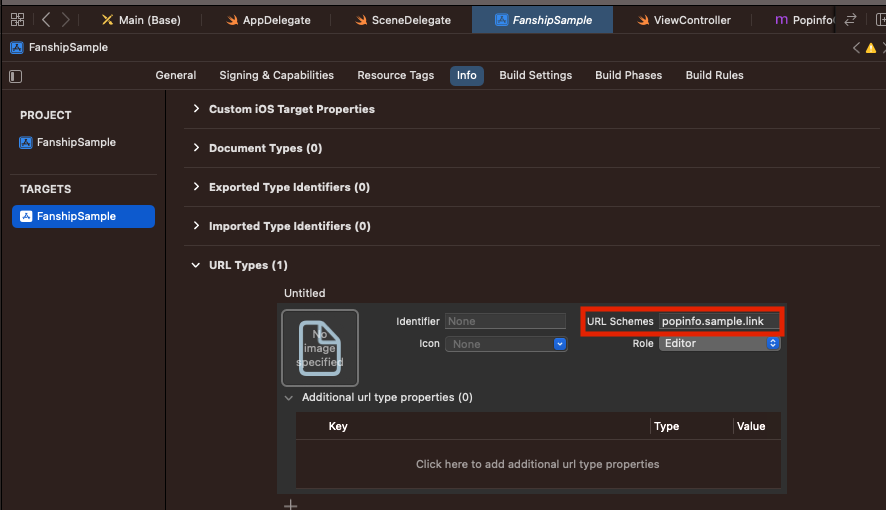Click the FanshipSample target app icon
Image resolution: width=886 pixels, height=510 pixels.
tap(26, 216)
